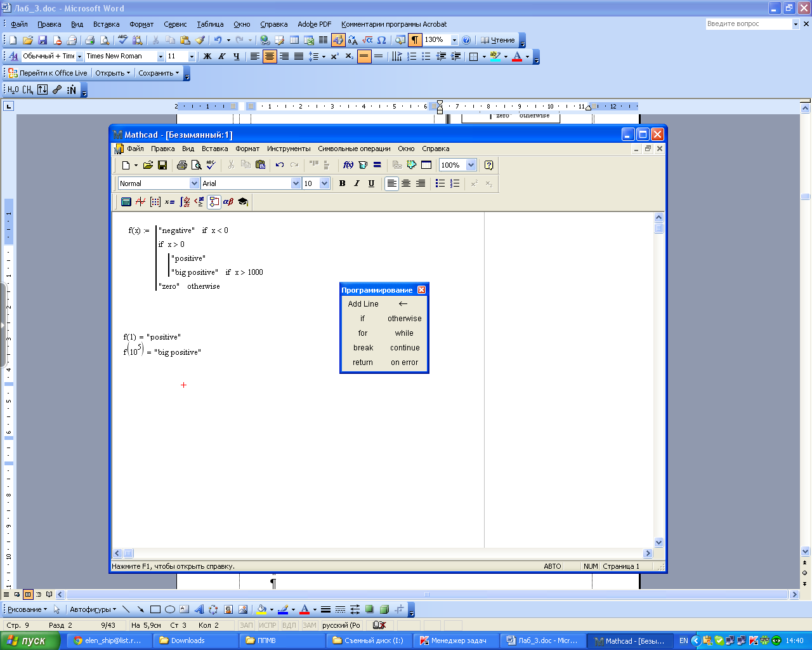Screen dimensions: 812x650
Task: Open Mathcad menu Символьные операции
Action: pyautogui.click(x=354, y=149)
